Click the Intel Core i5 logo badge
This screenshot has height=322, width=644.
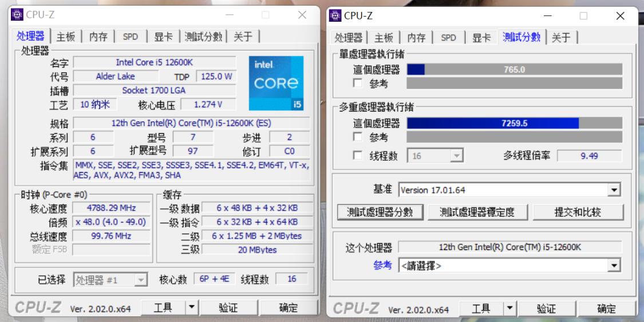pyautogui.click(x=276, y=84)
